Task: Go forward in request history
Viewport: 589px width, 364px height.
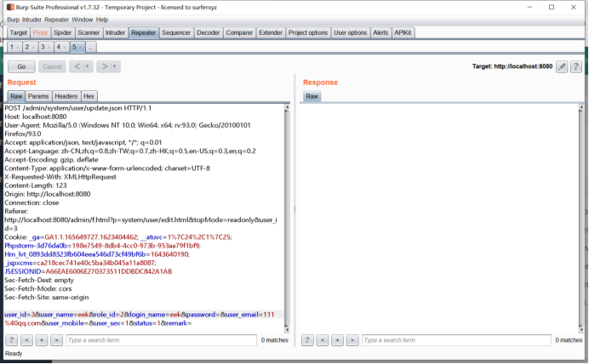Action: 104,66
